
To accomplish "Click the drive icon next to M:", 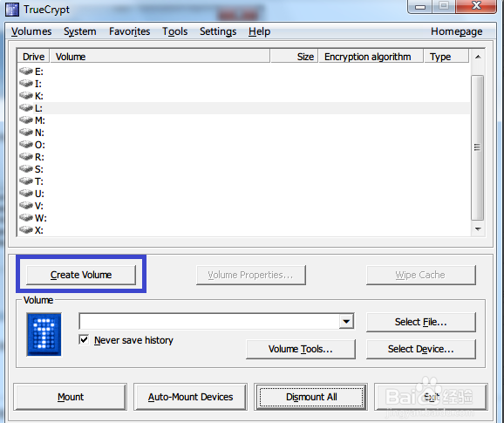I will [x=26, y=119].
